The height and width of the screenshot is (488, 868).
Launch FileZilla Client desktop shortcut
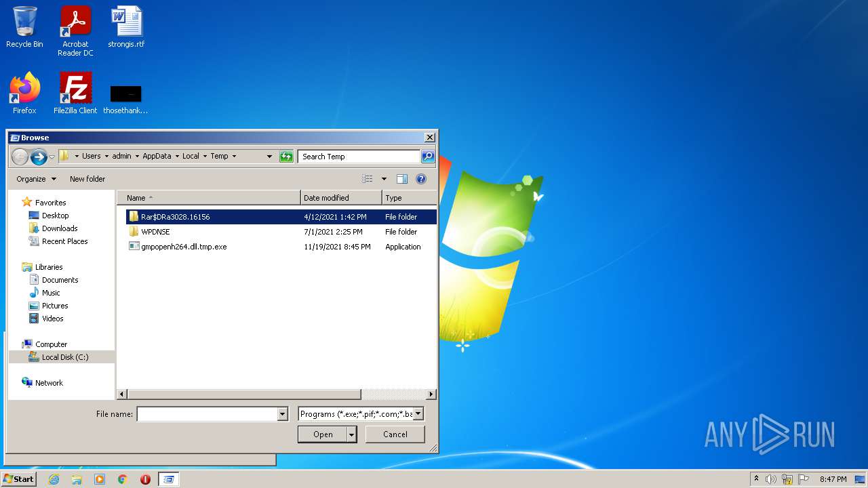click(x=75, y=93)
